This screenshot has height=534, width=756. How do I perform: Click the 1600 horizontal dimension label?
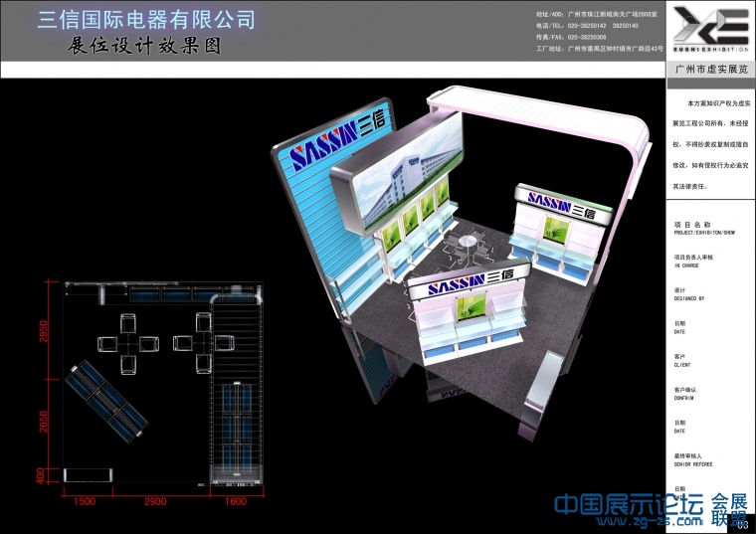[236, 502]
